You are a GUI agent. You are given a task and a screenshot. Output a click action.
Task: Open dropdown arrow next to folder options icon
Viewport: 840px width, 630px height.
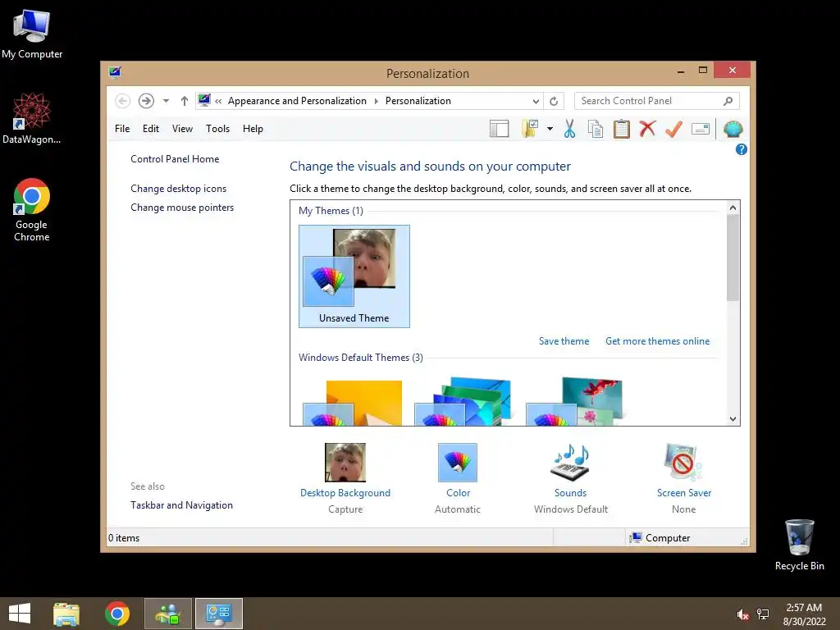[550, 129]
